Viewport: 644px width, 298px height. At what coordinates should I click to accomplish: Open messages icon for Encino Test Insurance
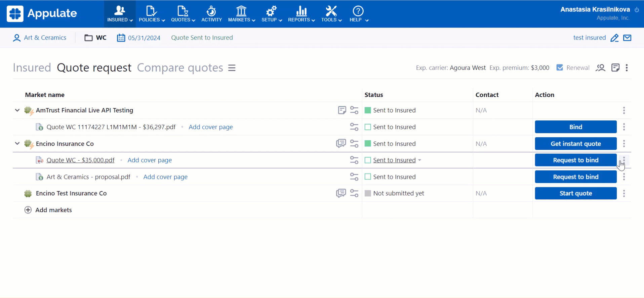click(341, 193)
